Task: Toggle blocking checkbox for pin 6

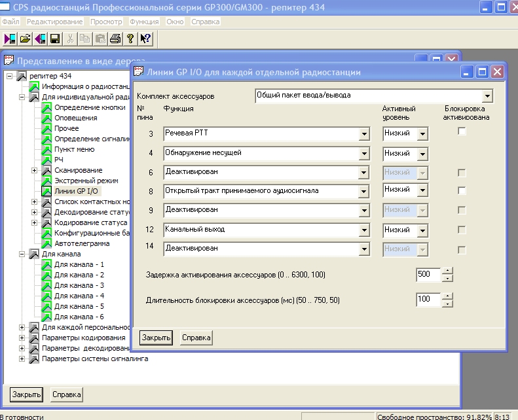Action: tap(462, 173)
